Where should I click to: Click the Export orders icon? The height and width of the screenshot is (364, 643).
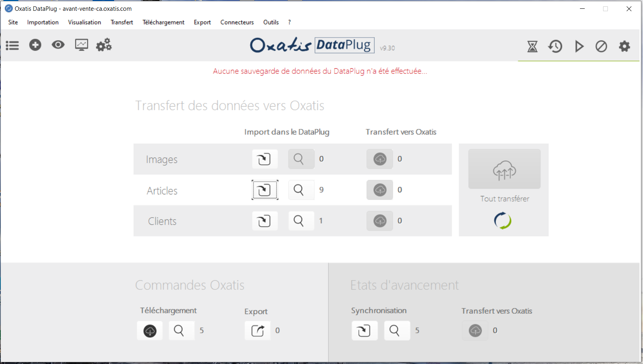[257, 330]
